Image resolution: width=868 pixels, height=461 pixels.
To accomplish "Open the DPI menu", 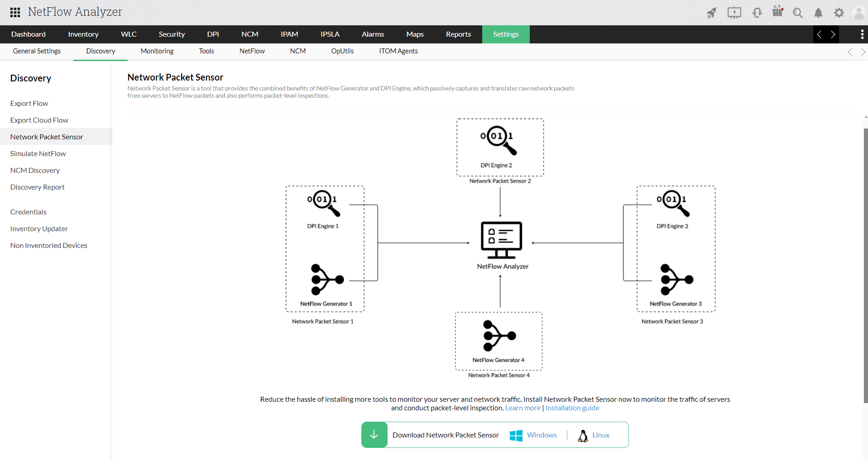I will tap(213, 34).
